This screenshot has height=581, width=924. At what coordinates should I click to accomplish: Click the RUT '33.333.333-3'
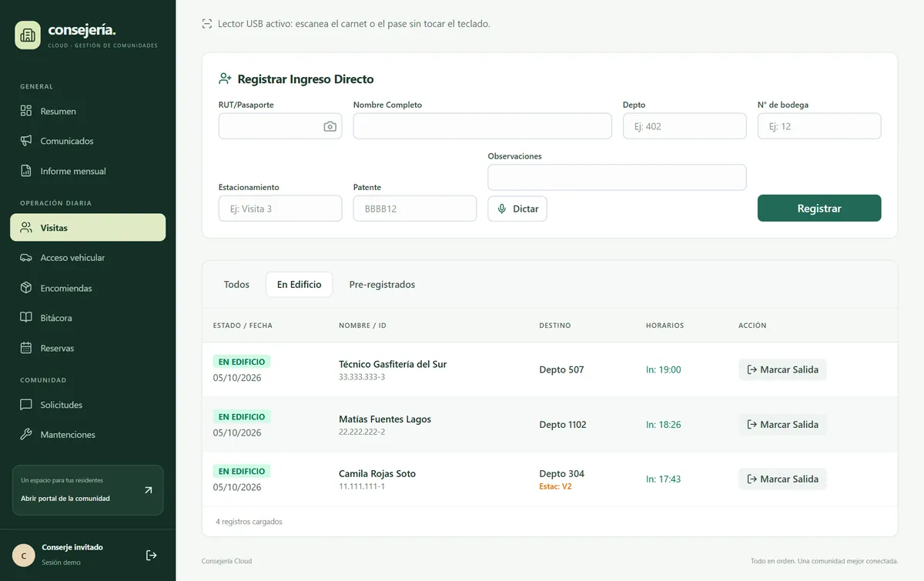point(362,377)
